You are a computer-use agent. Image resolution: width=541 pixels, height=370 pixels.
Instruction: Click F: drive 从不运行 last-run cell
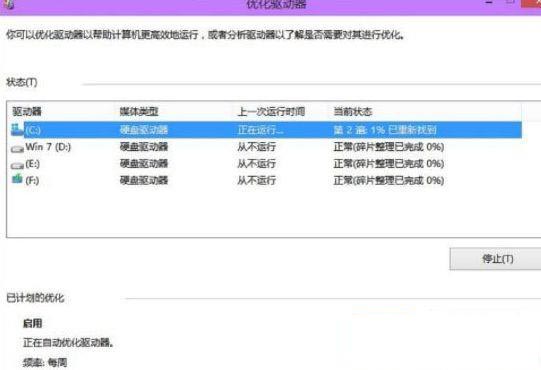coord(256,181)
